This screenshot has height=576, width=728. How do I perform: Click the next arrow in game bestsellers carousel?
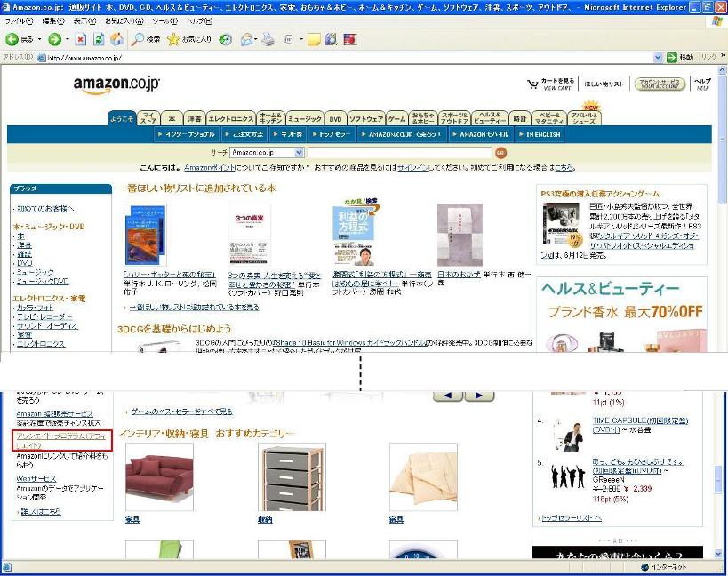pyautogui.click(x=479, y=396)
